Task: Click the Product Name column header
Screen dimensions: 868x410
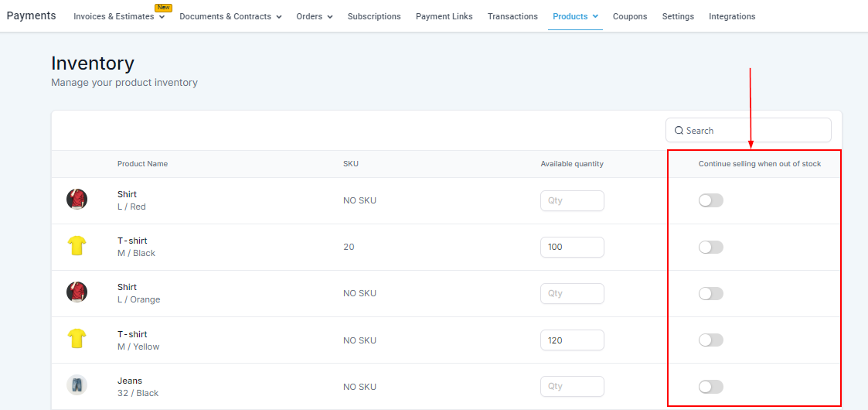Action: 142,164
